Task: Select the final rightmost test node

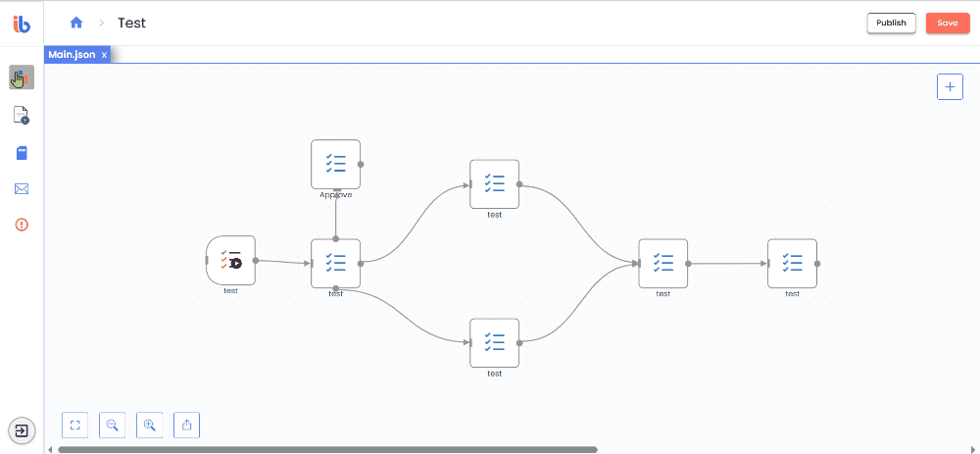Action: (x=793, y=263)
